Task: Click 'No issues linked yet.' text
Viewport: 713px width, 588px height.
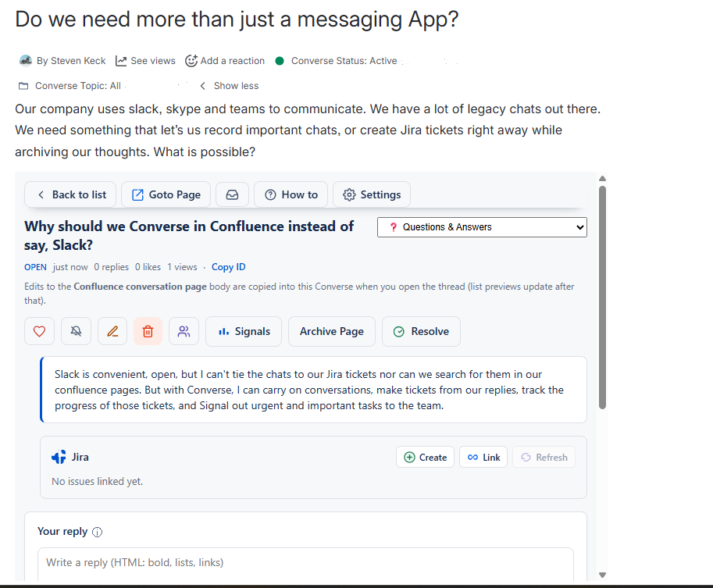Action: pyautogui.click(x=98, y=481)
